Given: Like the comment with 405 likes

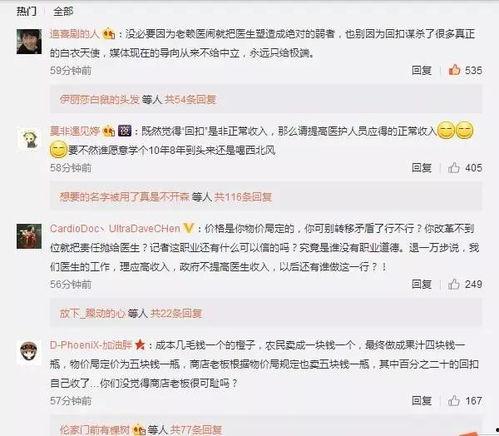Looking at the screenshot, I should pyautogui.click(x=454, y=168).
